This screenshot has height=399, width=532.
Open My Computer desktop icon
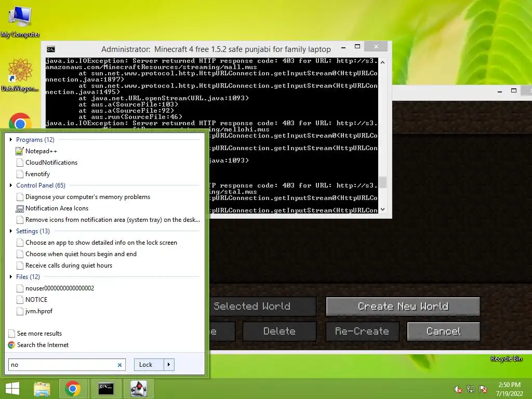pyautogui.click(x=20, y=20)
